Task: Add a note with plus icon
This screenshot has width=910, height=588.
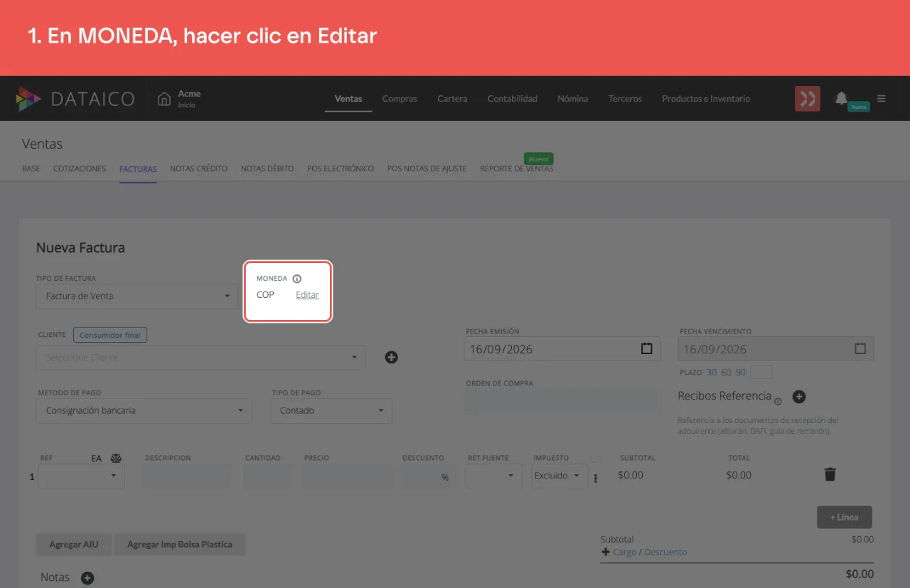Action: pos(87,578)
